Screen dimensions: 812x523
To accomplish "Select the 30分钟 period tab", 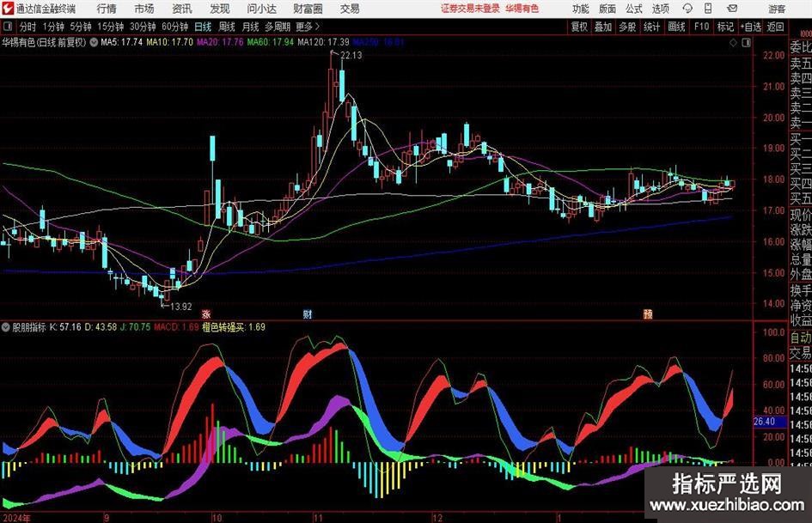I will coord(143,27).
